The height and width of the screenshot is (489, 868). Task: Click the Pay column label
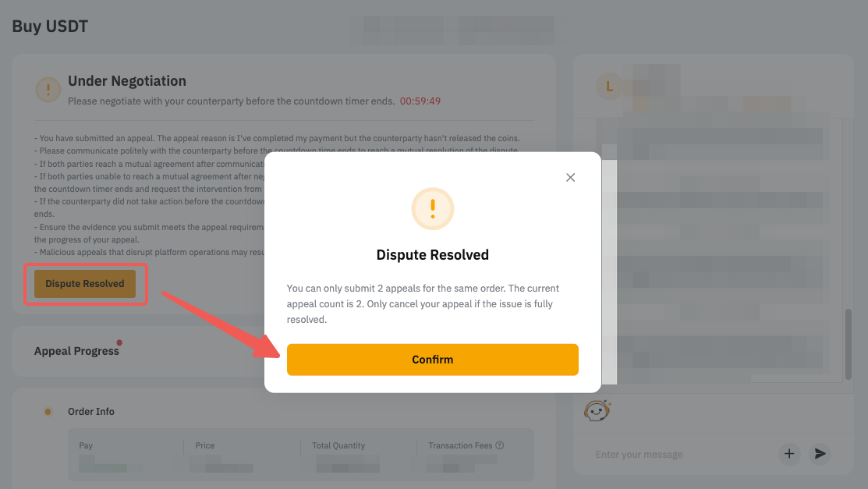[x=86, y=445]
